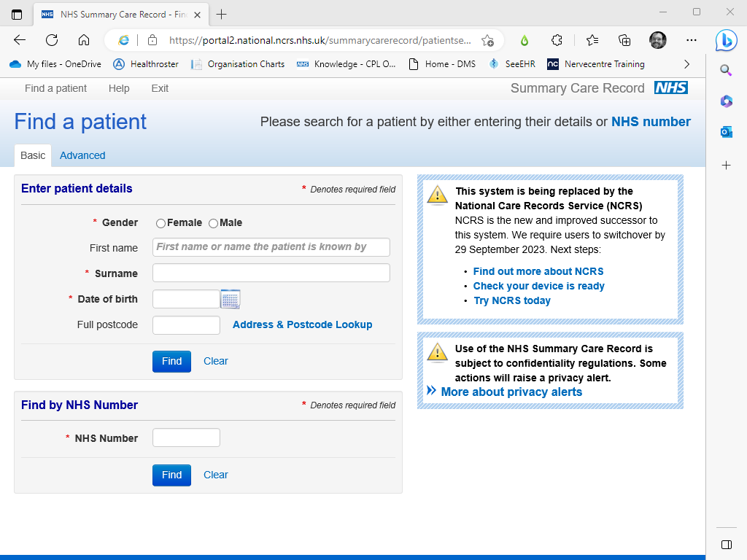Open the user profile avatar
747x560 pixels.
[658, 41]
